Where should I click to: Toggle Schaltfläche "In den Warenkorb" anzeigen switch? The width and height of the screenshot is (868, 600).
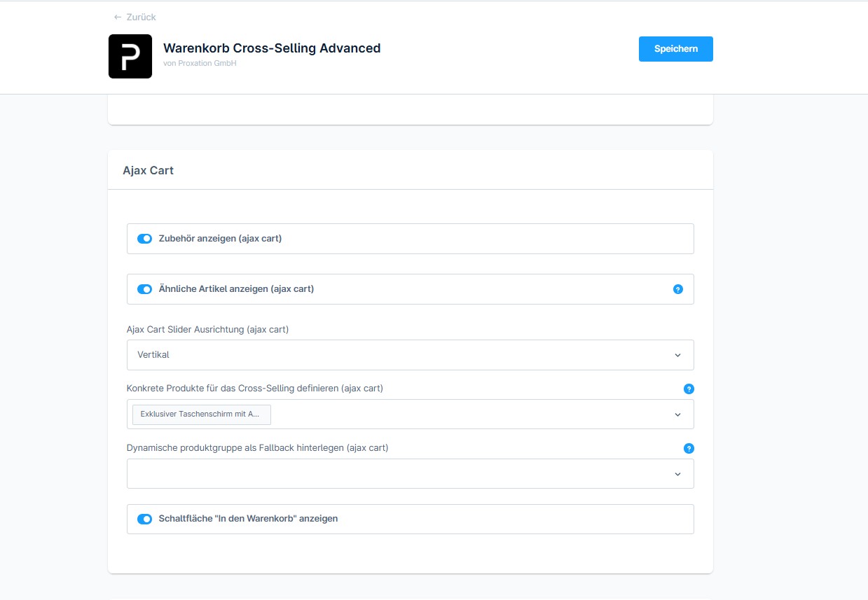[144, 519]
